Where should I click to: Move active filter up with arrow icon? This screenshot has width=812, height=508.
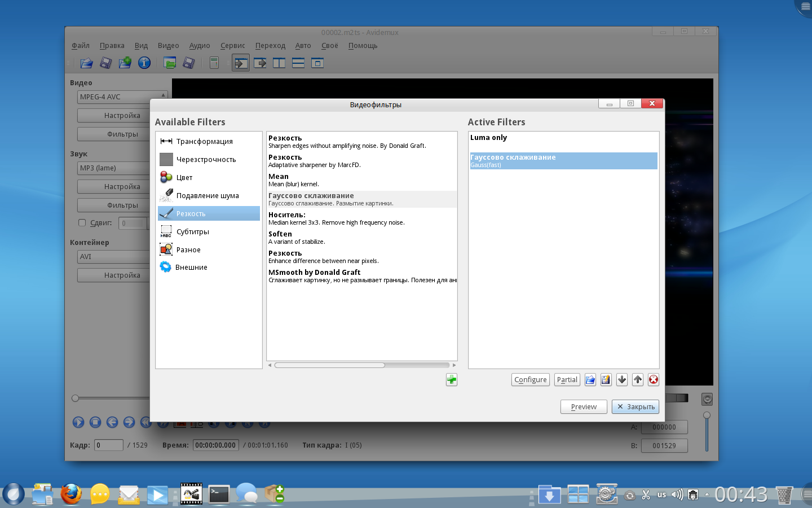637,380
